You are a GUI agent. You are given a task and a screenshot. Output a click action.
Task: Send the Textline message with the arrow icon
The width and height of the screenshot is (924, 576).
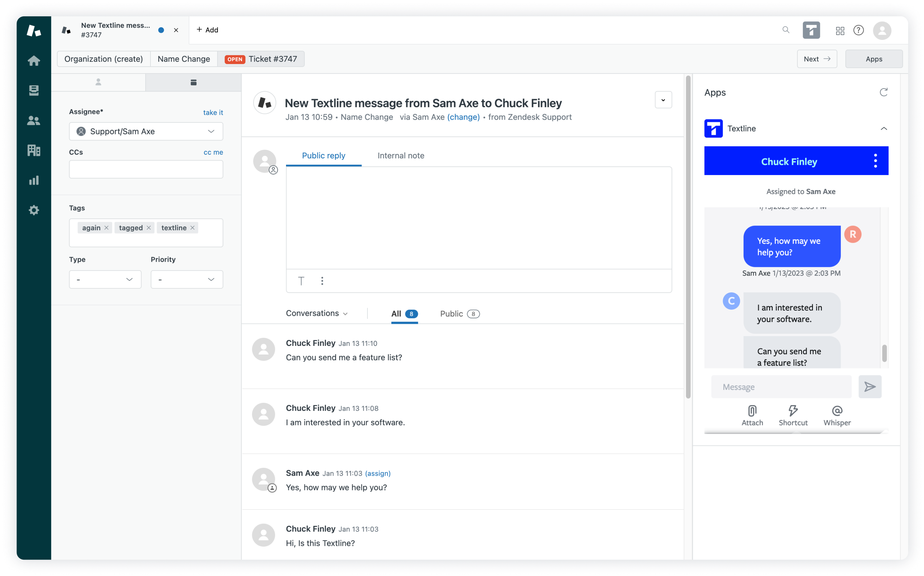[870, 387]
